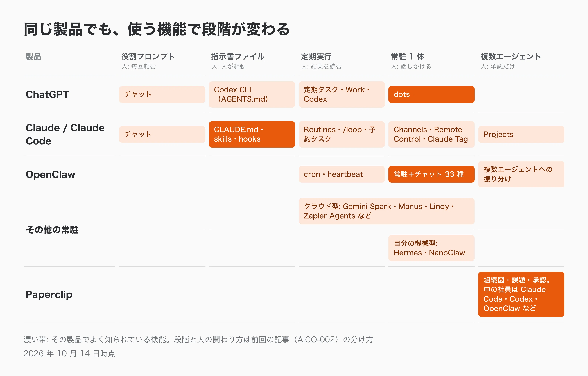Image resolution: width=588 pixels, height=376 pixels.
Task: Select the Paperclip row label
Action: [49, 294]
